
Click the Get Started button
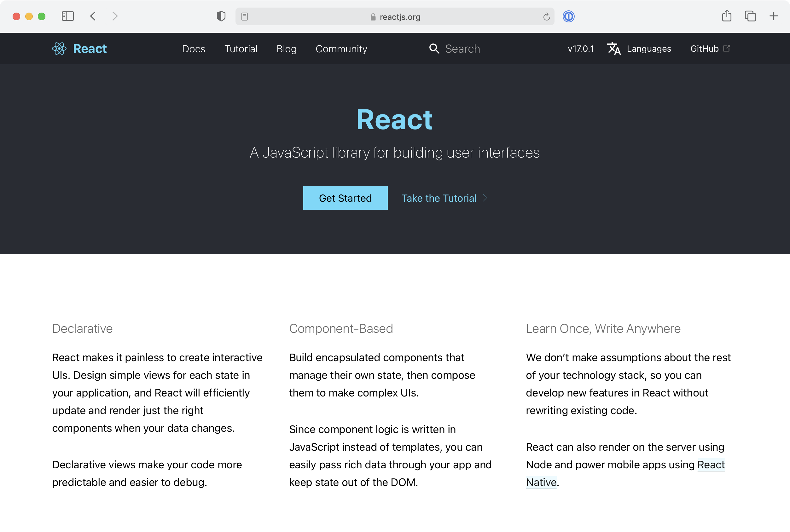pos(345,198)
